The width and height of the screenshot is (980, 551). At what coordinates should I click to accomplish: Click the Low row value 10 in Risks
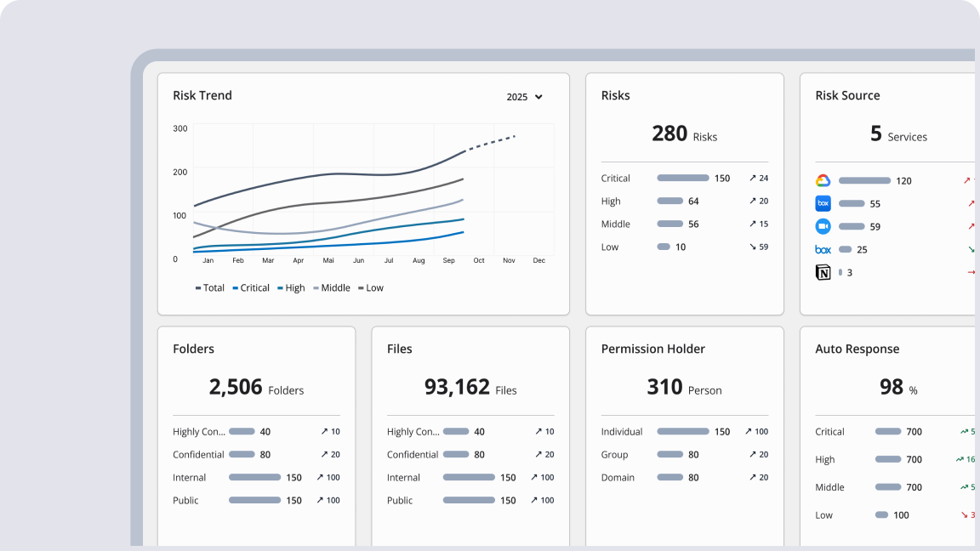click(x=681, y=247)
